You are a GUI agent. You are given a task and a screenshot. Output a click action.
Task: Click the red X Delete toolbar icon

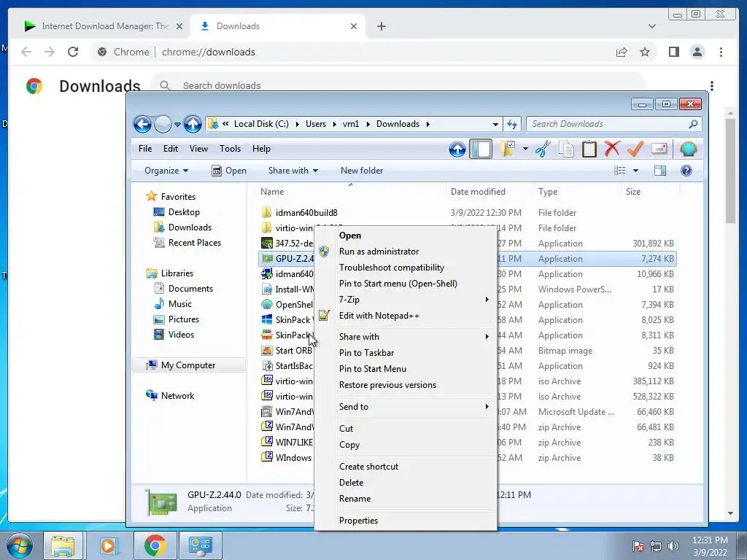coord(612,149)
